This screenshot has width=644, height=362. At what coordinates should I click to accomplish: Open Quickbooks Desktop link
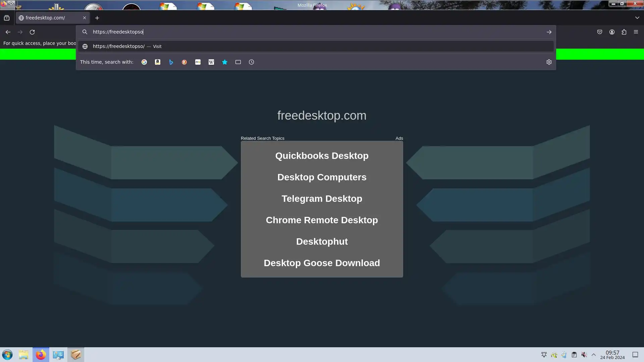(x=322, y=156)
